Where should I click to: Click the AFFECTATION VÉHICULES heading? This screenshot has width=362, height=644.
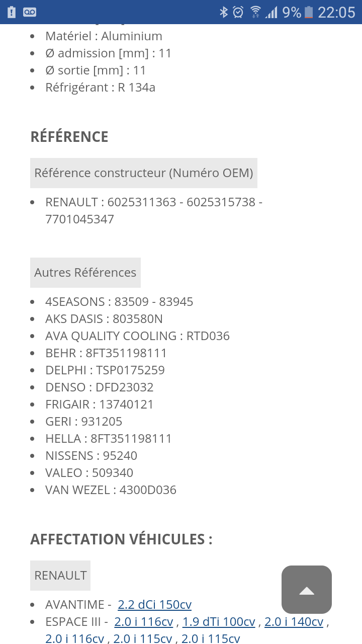121,539
